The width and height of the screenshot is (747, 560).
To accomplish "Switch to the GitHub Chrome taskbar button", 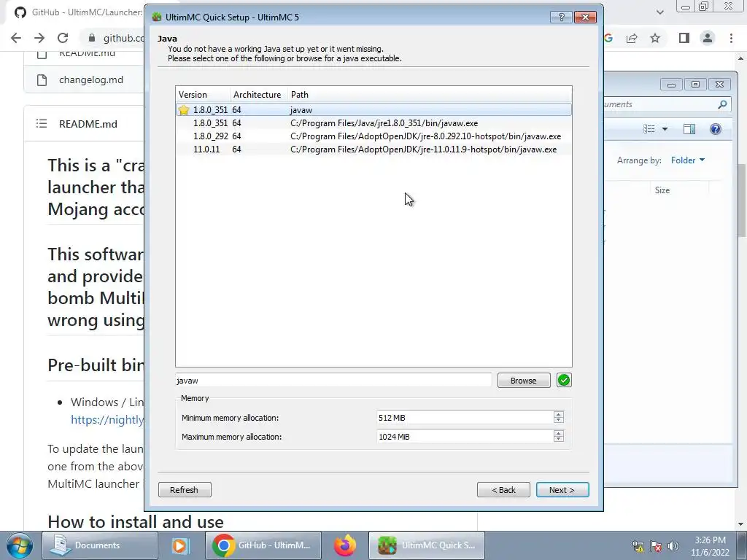I will click(x=263, y=545).
